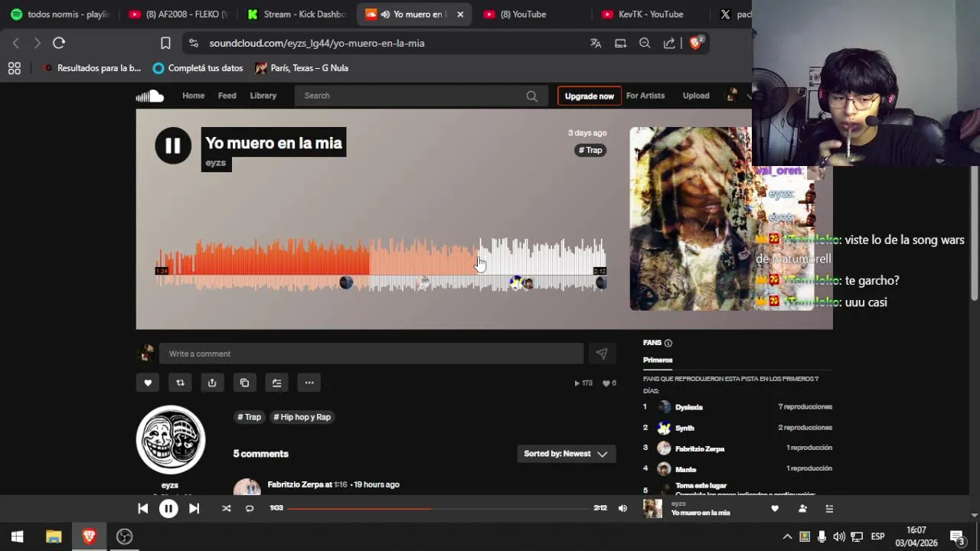The image size is (980, 551).
Task: Toggle shuffle in the player bar
Action: [x=226, y=508]
